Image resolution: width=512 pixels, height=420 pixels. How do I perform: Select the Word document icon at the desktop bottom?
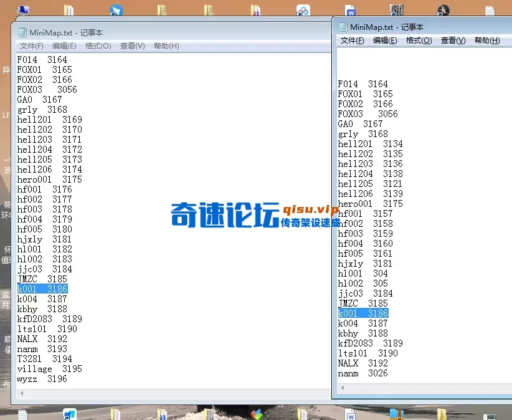pyautogui.click(x=350, y=414)
